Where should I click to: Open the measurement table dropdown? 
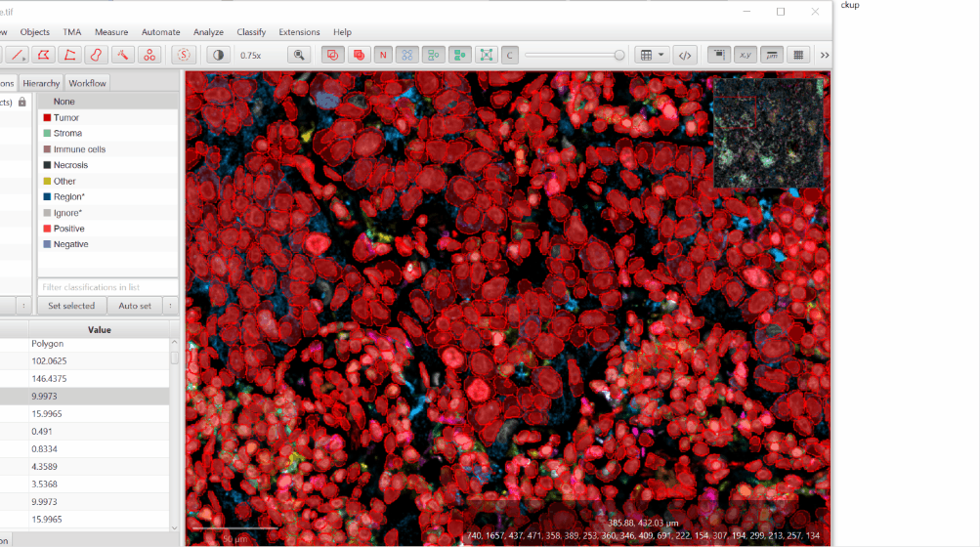click(x=651, y=55)
